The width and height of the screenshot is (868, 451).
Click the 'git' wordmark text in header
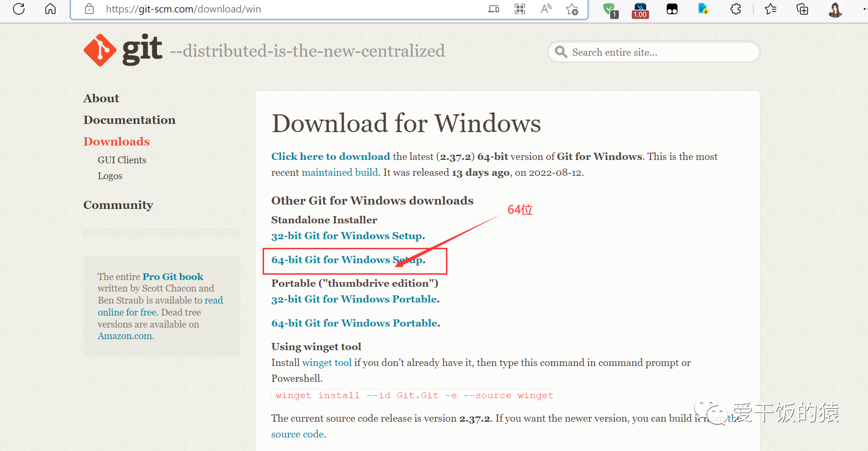point(142,49)
